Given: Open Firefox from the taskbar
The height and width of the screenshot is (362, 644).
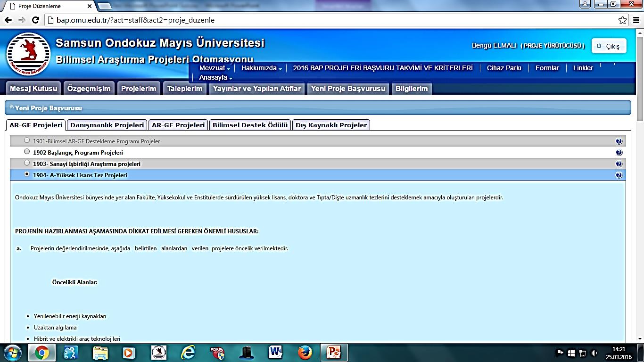Looking at the screenshot, I should 305,353.
